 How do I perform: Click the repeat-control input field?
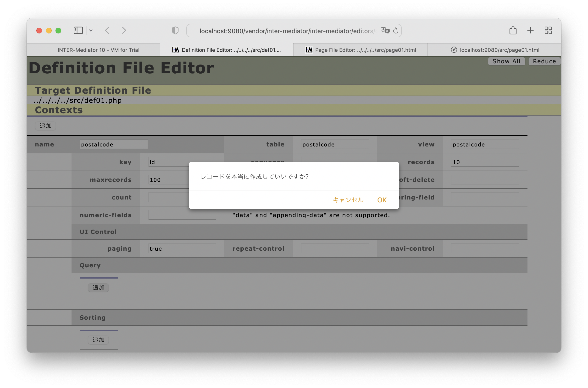335,248
